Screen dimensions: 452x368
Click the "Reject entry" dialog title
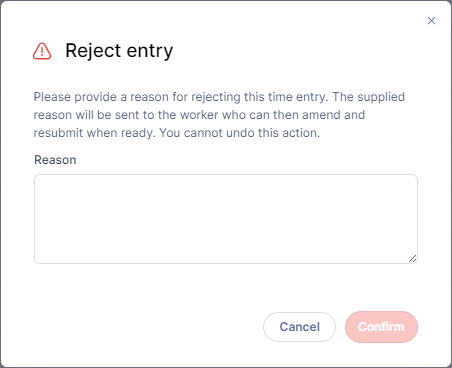click(x=119, y=51)
